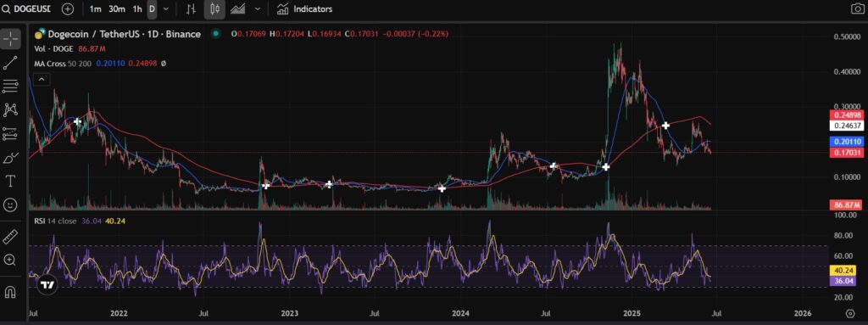Select the Fibonacci retracement tool
Screen dimensions: 868x325
[x=10, y=87]
